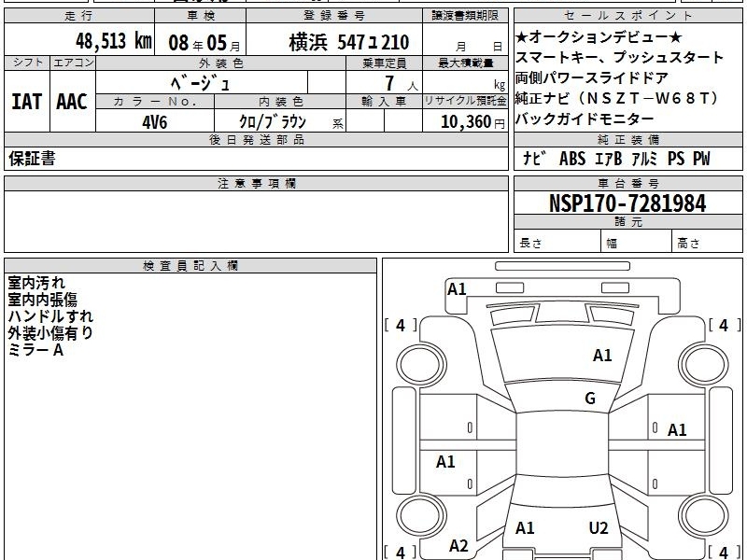The width and height of the screenshot is (747, 560).
Task: Click the mileage value 48,513 km
Action: [x=113, y=41]
